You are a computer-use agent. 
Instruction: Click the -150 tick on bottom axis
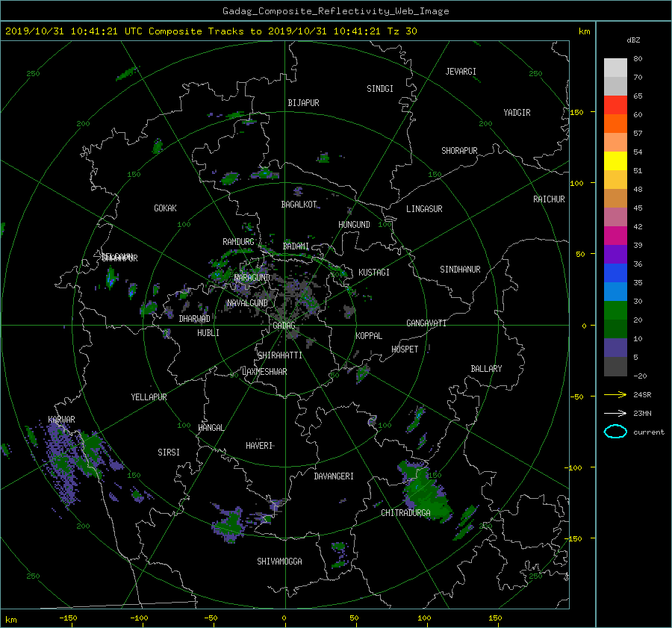(68, 618)
